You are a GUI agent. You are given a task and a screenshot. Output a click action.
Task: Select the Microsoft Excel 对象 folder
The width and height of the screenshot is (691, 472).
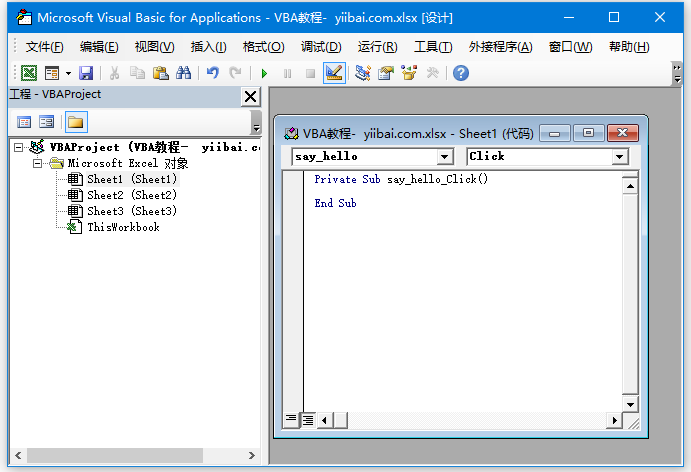pos(128,163)
